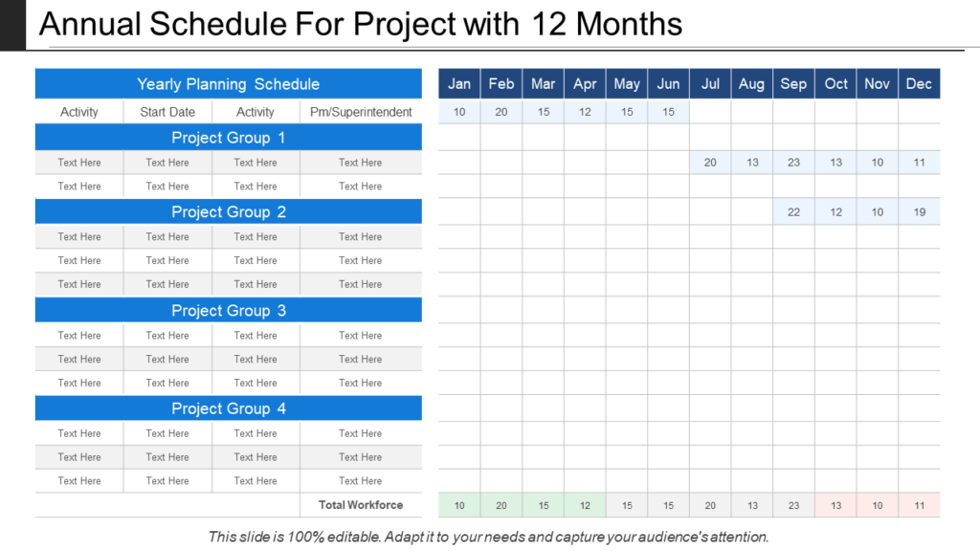Select the green Jan total workforce cell
Image resolution: width=980 pixels, height=551 pixels.
459,505
